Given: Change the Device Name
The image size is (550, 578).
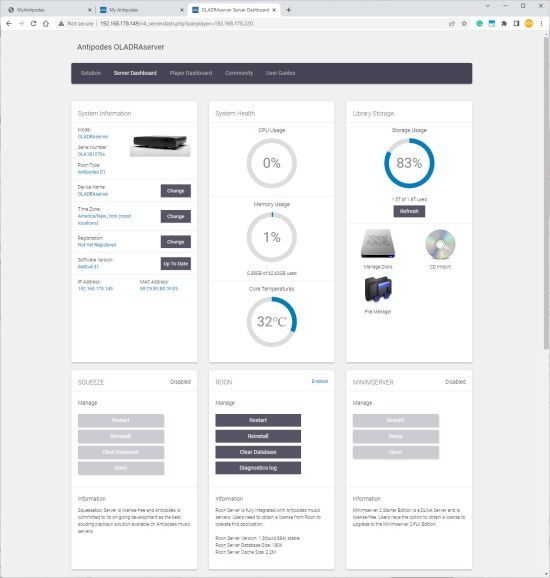Looking at the screenshot, I should (x=175, y=191).
